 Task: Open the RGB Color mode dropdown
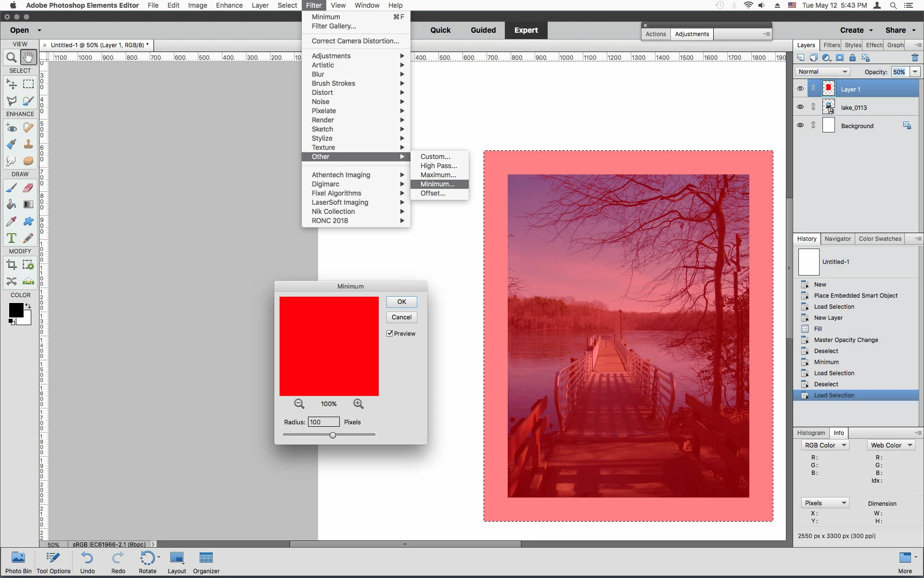[x=825, y=445]
